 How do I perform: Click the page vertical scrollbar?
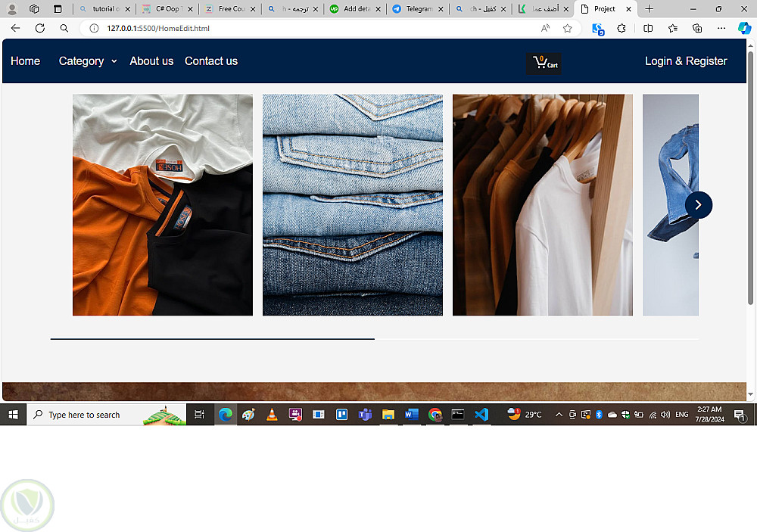point(750,176)
